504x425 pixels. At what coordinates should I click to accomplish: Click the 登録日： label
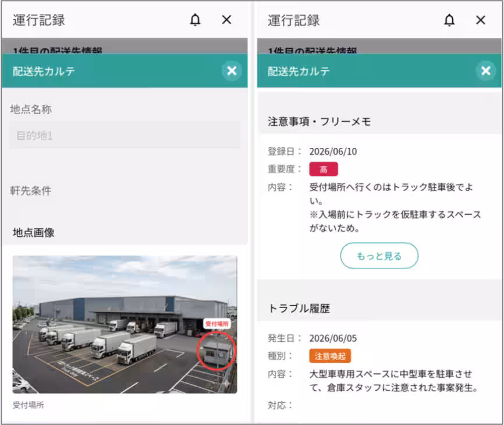tap(284, 151)
